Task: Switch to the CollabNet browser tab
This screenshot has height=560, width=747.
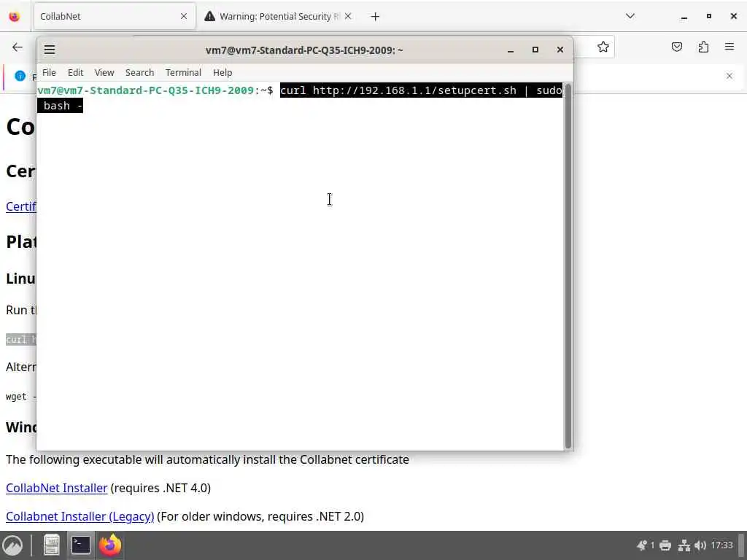Action: click(x=115, y=16)
